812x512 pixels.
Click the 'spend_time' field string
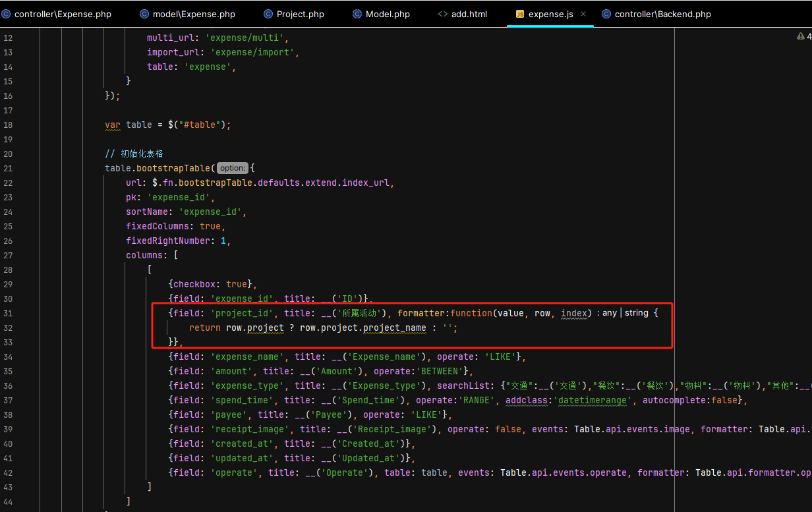242,400
